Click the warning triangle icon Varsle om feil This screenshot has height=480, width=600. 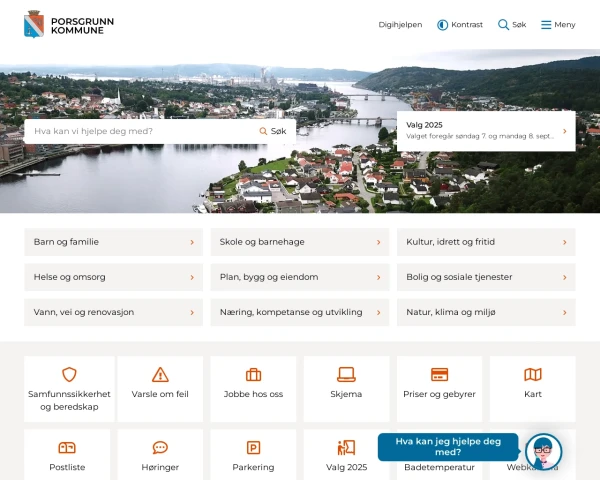160,375
